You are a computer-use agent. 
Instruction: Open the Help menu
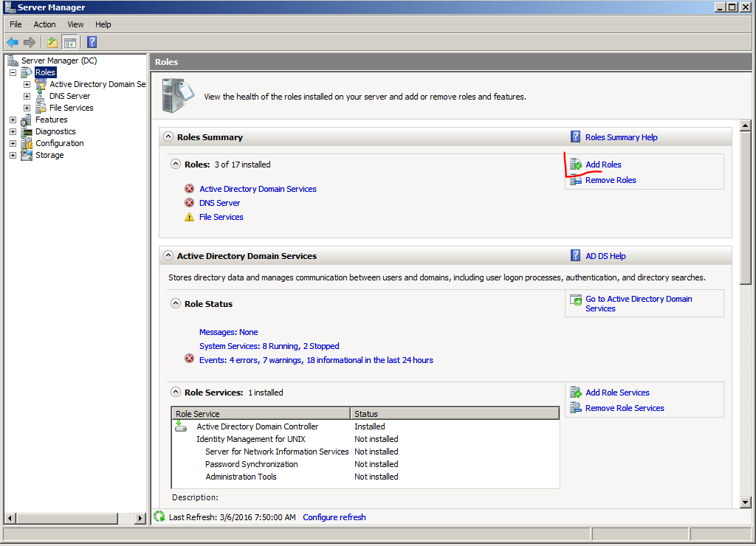pyautogui.click(x=103, y=24)
